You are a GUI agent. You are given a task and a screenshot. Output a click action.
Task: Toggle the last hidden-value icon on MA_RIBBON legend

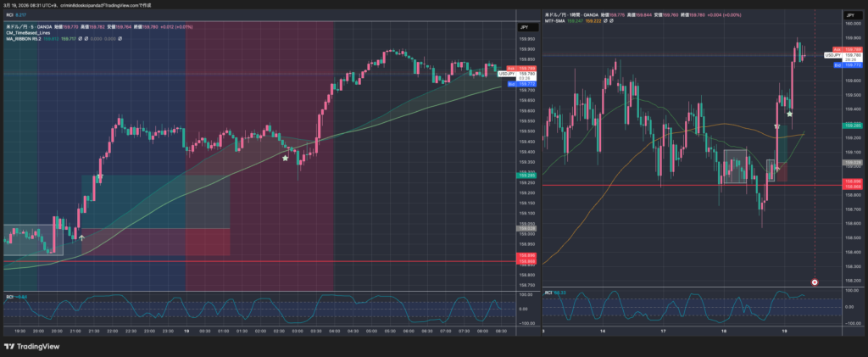coord(120,38)
